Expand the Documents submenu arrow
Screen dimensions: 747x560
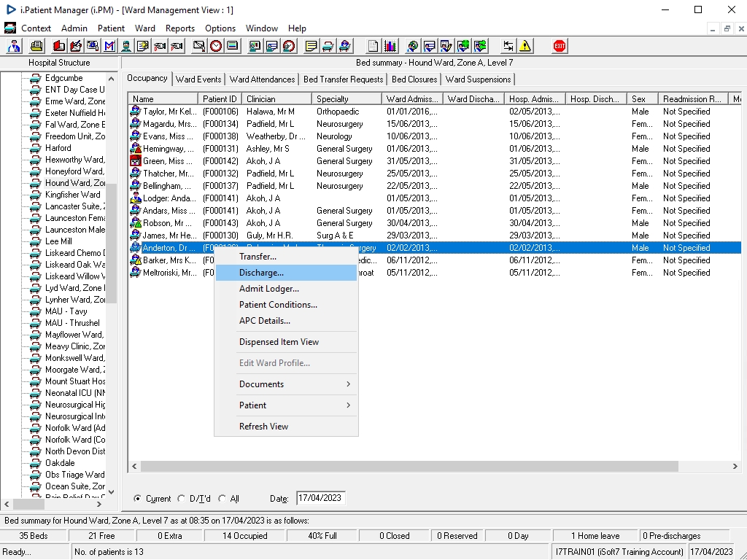348,384
